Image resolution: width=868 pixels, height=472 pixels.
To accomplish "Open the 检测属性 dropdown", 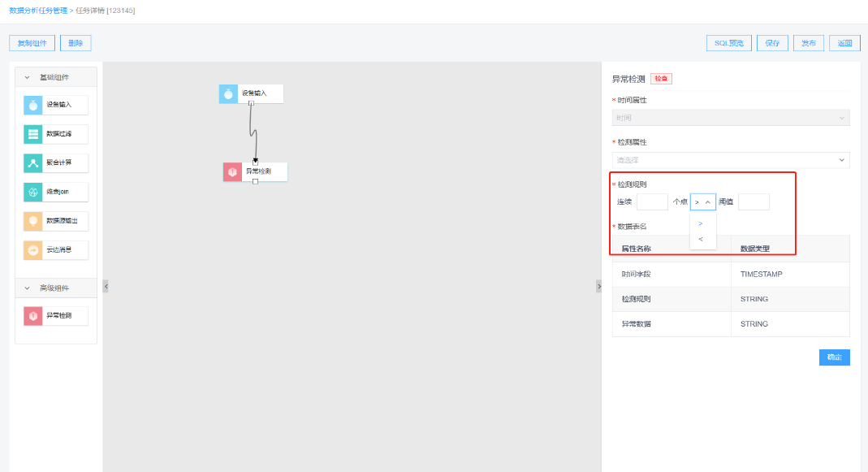I will click(730, 160).
